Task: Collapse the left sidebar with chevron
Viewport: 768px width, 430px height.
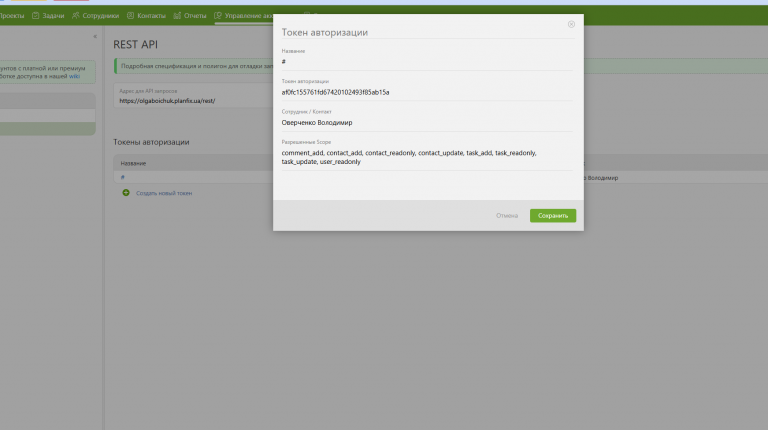Action: pyautogui.click(x=95, y=36)
